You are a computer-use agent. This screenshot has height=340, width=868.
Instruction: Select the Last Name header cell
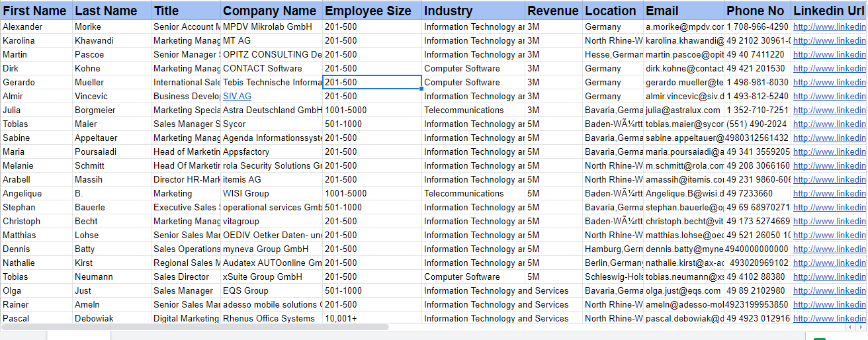pos(112,11)
